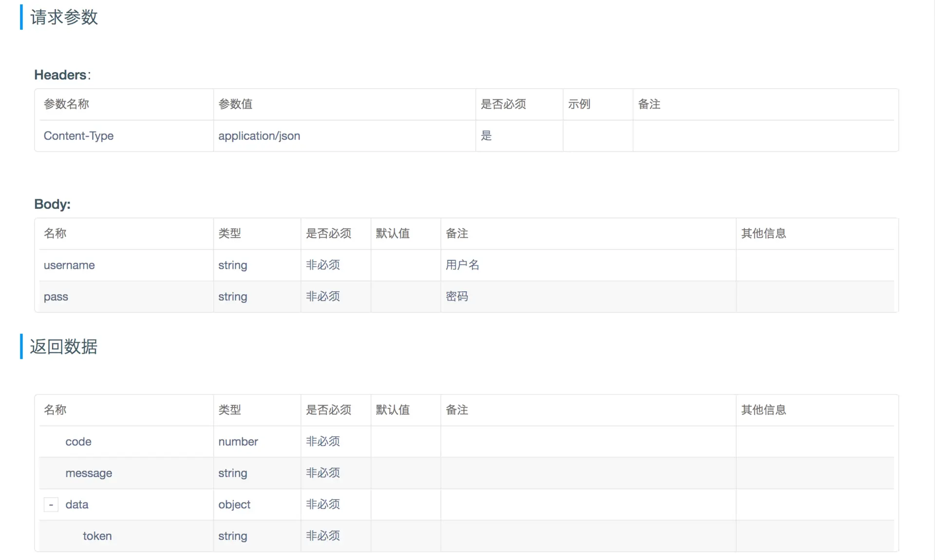Click the object type cell for data
The height and width of the screenshot is (560, 935).
[x=234, y=504]
